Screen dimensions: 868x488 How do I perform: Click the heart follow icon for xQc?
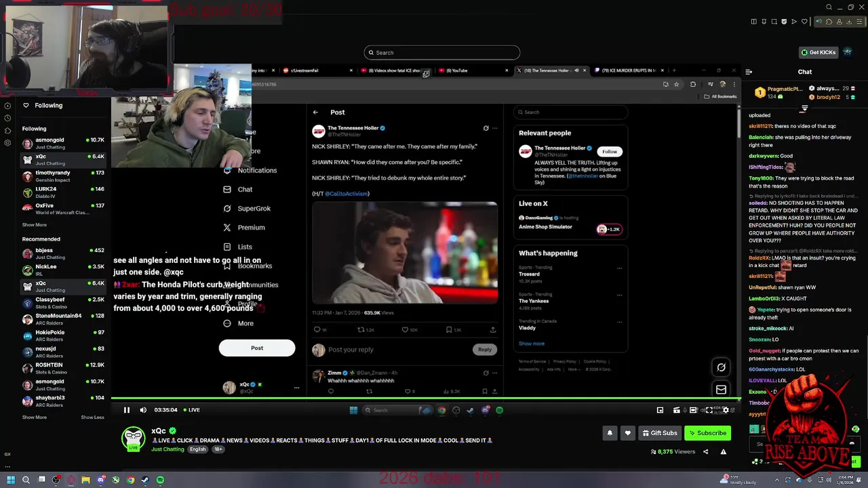pos(627,433)
